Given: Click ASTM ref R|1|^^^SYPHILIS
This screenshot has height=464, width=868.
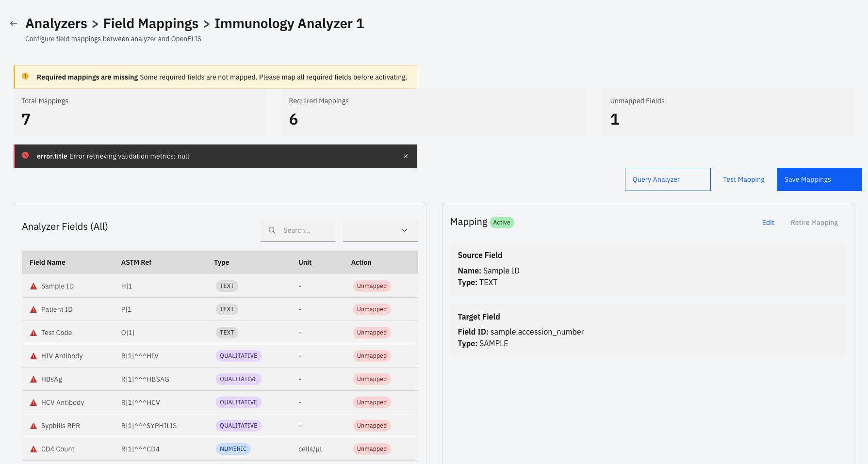Looking at the screenshot, I should 149,426.
